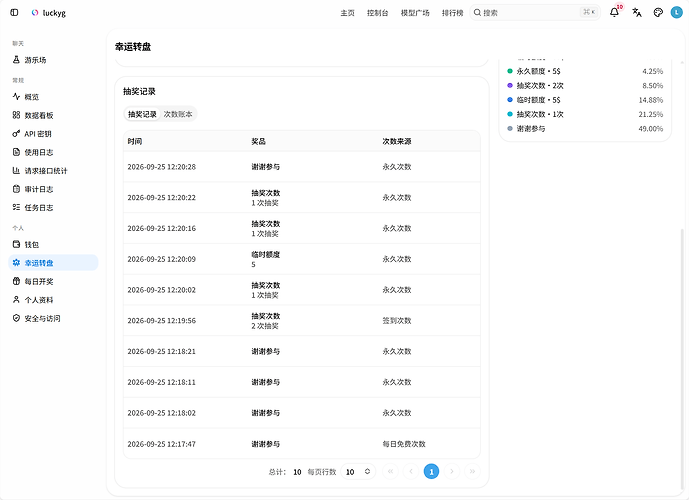This screenshot has height=500, width=689.
Task: Click the blue 临时额度 5$ legend dot
Action: pyautogui.click(x=510, y=100)
